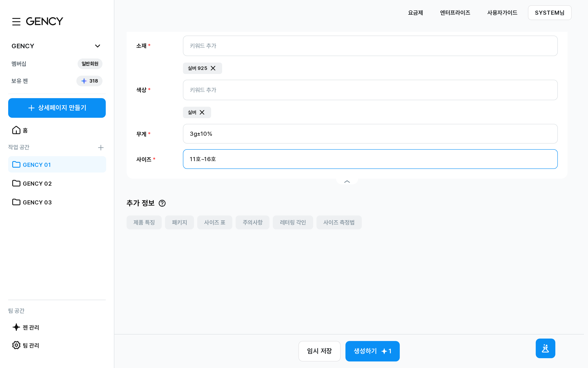Expand the GENCY workspace dropdown chevron
The width and height of the screenshot is (588, 368).
pos(97,46)
